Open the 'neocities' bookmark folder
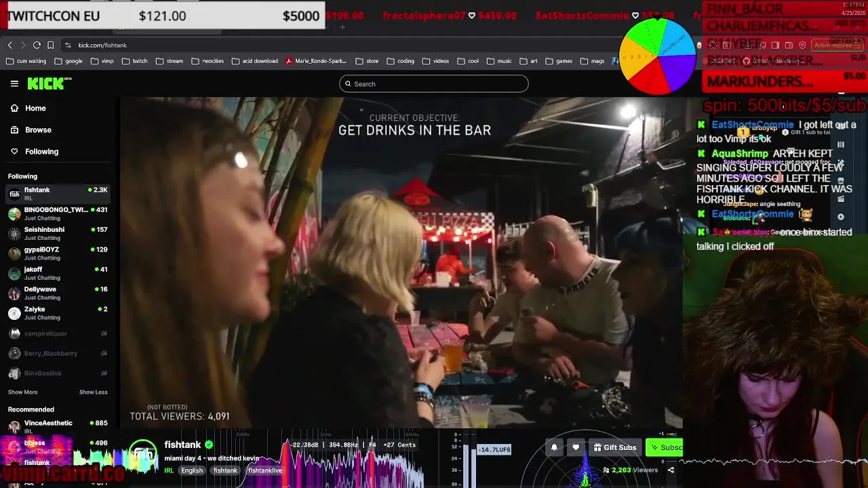This screenshot has height=488, width=868. (208, 61)
